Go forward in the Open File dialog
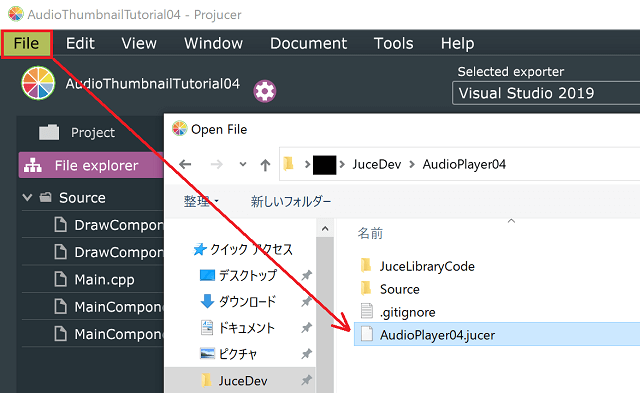Screen dimensions: 640x393 tap(217, 164)
